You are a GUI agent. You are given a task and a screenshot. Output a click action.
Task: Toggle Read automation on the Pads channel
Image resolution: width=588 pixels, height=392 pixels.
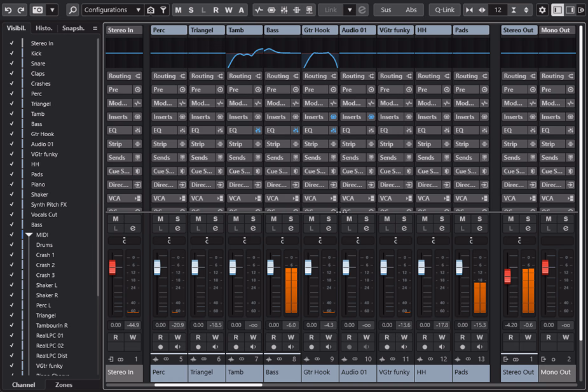tap(462, 337)
